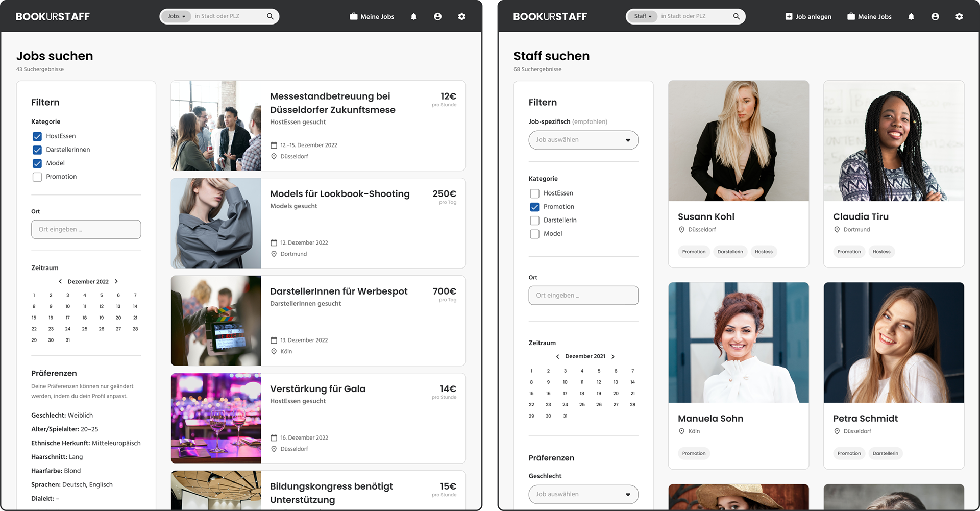Open Job-spezifisch 'Job auswählen' dropdown
The image size is (980, 511).
[x=583, y=140]
